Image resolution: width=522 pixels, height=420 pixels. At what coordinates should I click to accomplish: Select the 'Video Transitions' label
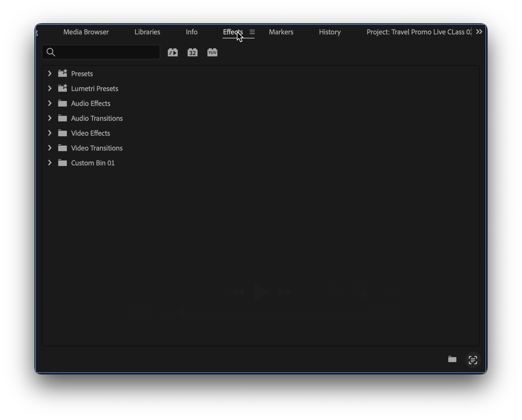click(x=97, y=148)
